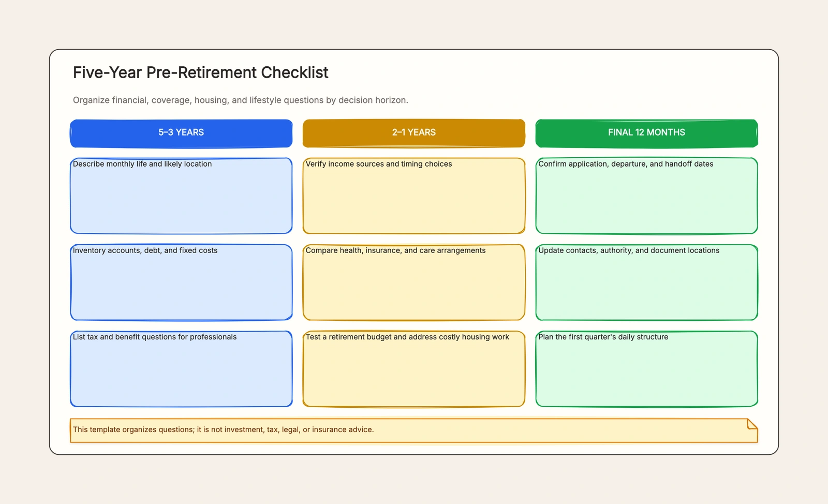Select card 'Inventory accounts, debt, and fixed costs'
The image size is (828, 504).
pos(181,282)
